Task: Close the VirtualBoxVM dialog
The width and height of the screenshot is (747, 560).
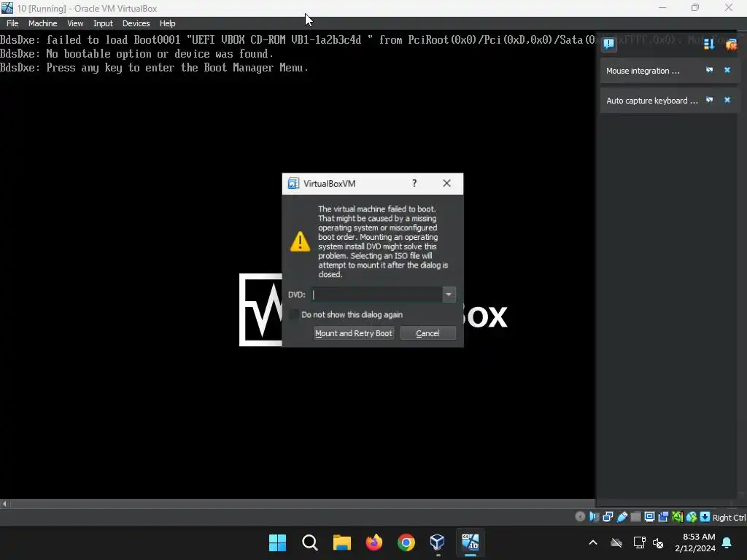Action: [x=446, y=183]
